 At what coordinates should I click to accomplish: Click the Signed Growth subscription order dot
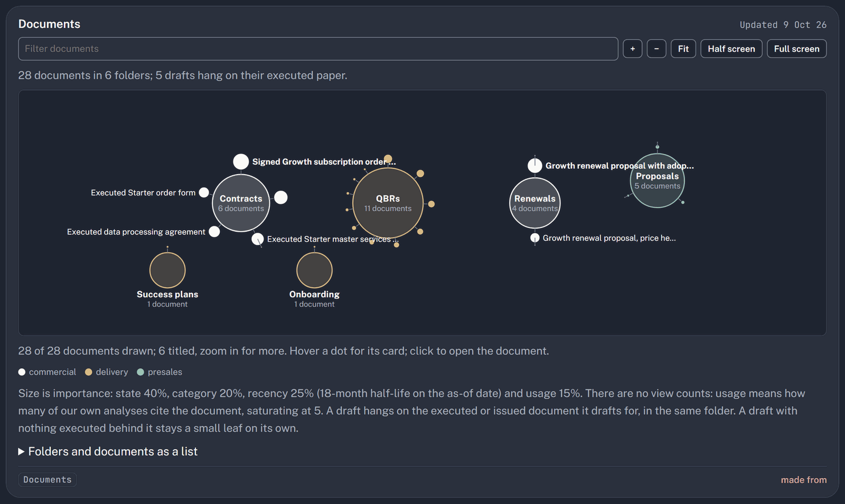pyautogui.click(x=241, y=161)
